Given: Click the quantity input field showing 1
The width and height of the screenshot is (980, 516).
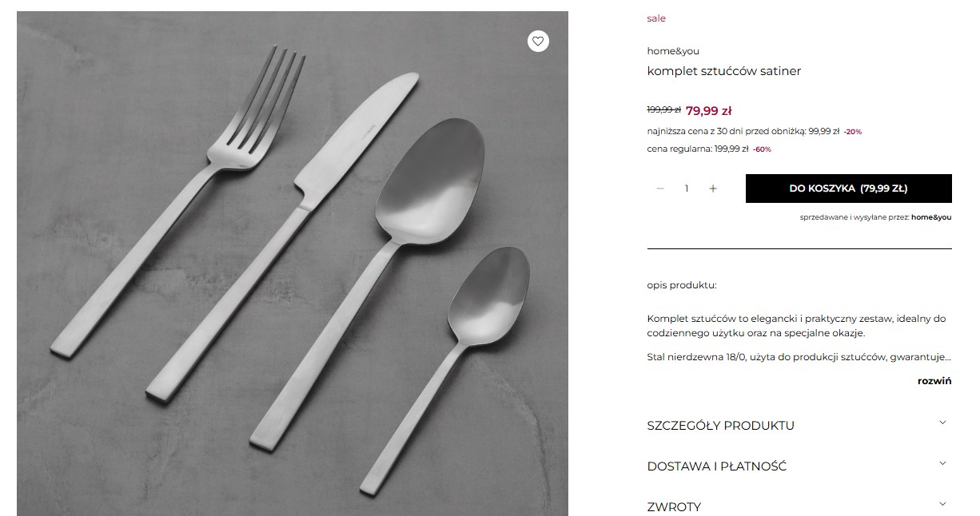Looking at the screenshot, I should (x=687, y=189).
